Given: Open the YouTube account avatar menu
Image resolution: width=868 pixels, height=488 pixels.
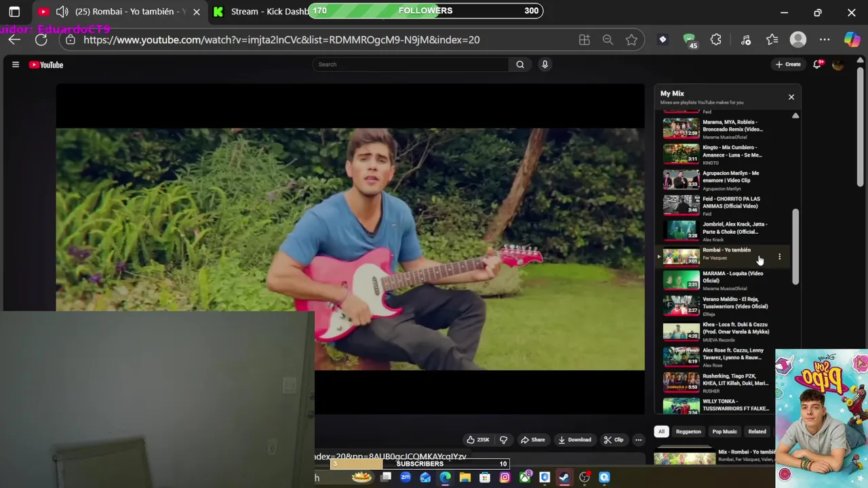Looking at the screenshot, I should pos(838,64).
